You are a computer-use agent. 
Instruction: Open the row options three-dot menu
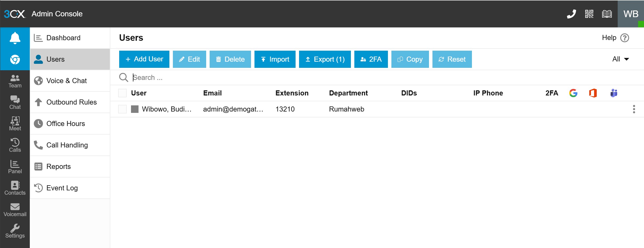pos(634,109)
